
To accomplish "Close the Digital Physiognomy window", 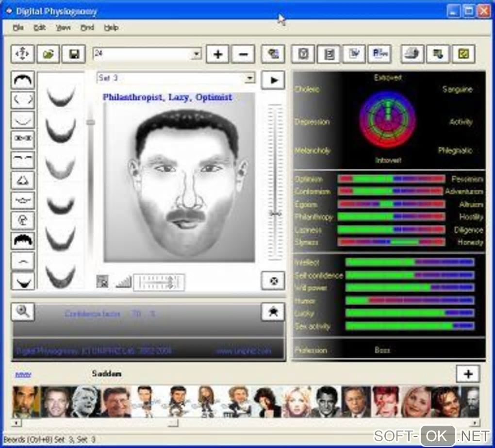I will tap(484, 11).
